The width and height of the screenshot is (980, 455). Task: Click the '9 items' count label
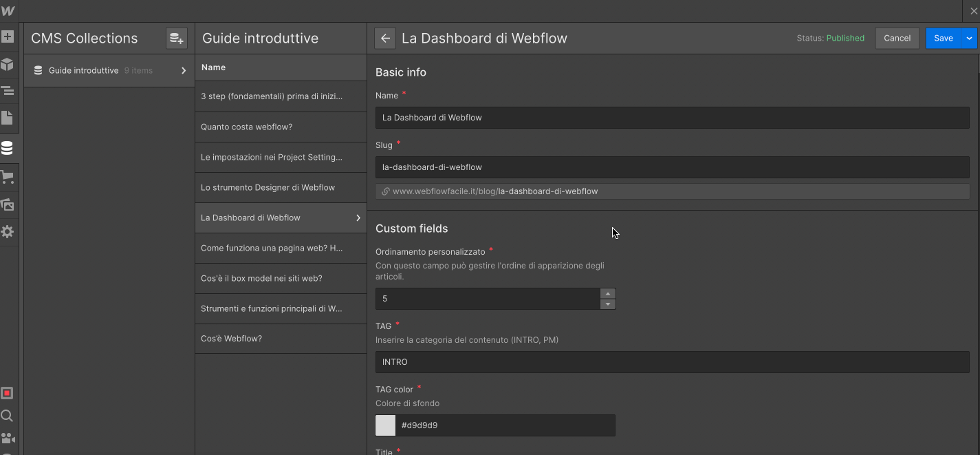[138, 70]
